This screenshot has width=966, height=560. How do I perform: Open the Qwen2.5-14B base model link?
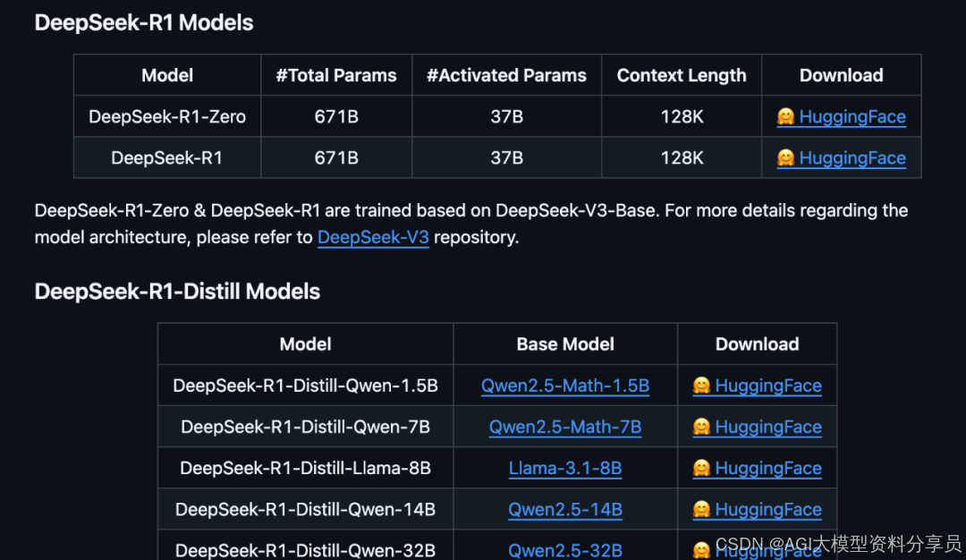[565, 510]
